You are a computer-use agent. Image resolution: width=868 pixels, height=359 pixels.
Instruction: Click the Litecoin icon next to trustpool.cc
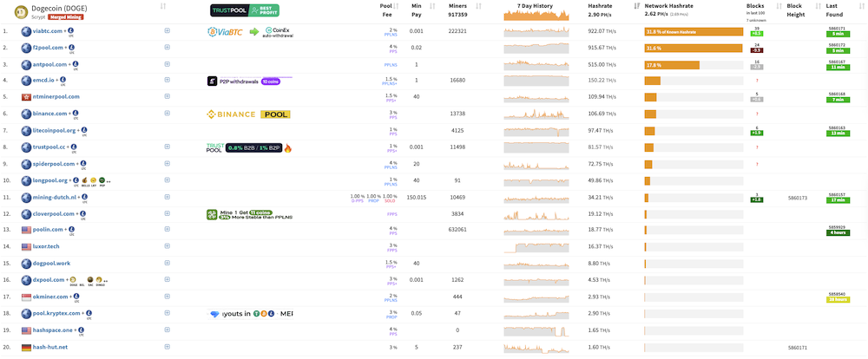[x=76, y=147]
